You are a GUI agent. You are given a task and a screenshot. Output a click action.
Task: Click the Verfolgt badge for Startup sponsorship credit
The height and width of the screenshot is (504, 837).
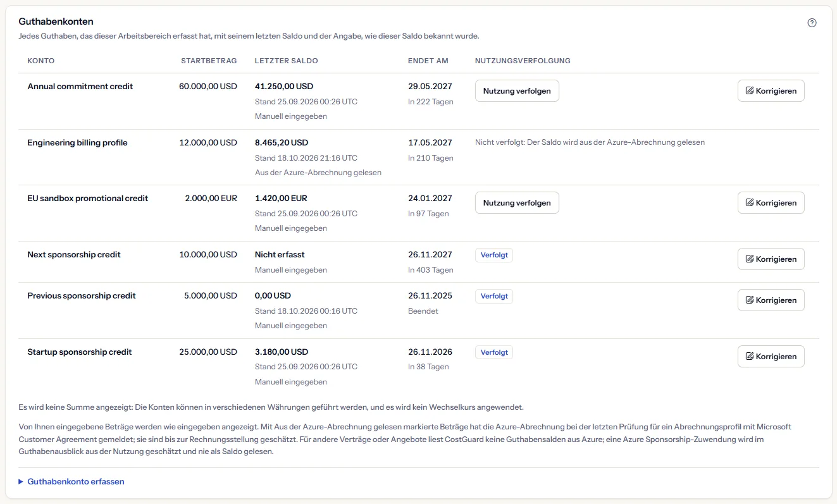click(494, 352)
